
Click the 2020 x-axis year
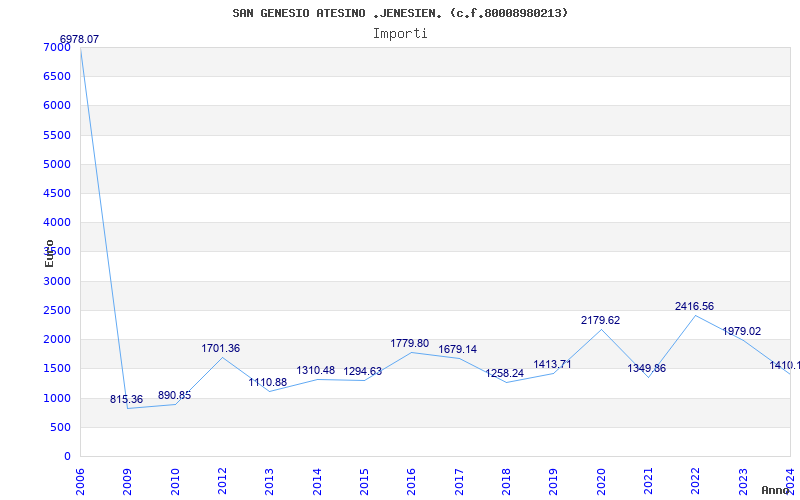click(601, 481)
